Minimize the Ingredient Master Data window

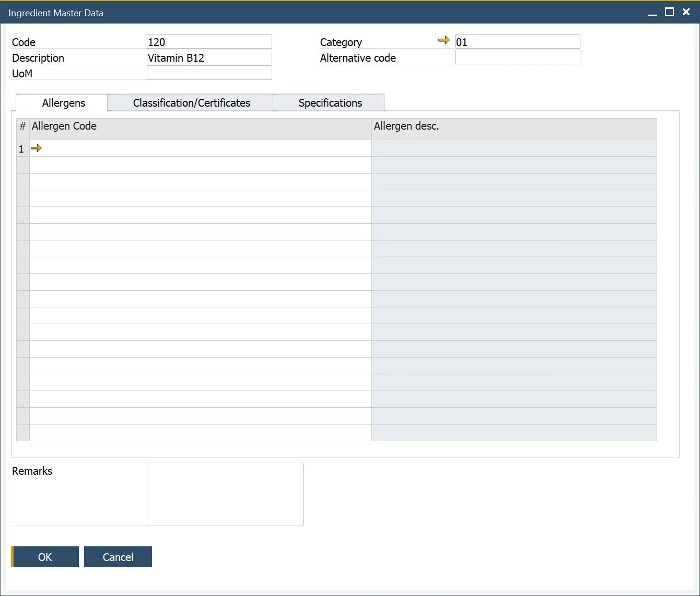tap(652, 13)
